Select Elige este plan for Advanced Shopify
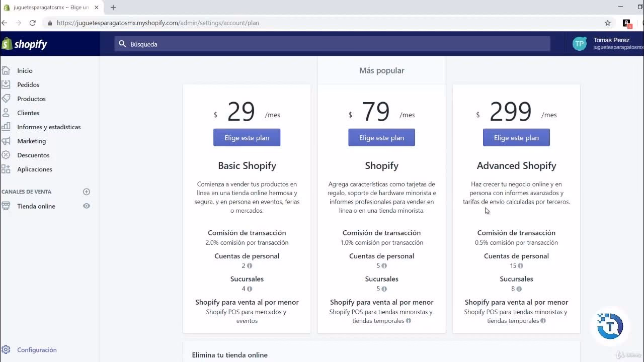This screenshot has width=644, height=362. (x=516, y=137)
